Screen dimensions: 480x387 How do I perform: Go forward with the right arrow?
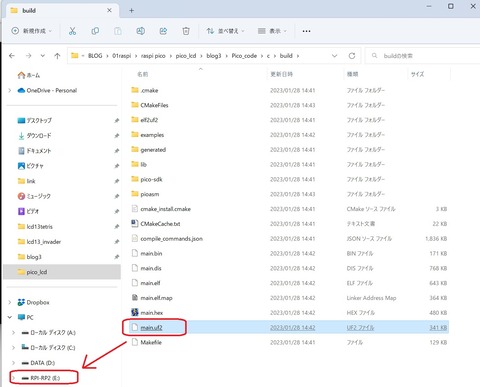coord(28,56)
